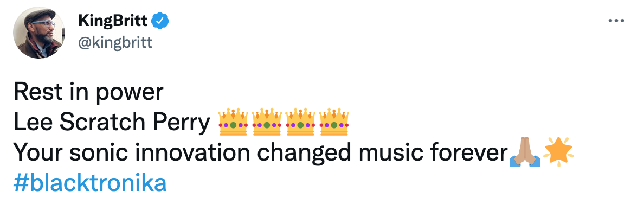Click KingBritt's profile avatar photo

39,33
